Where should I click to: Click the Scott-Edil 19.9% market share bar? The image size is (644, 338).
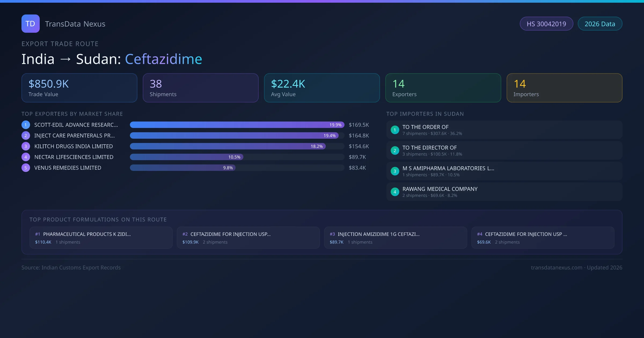tap(237, 125)
